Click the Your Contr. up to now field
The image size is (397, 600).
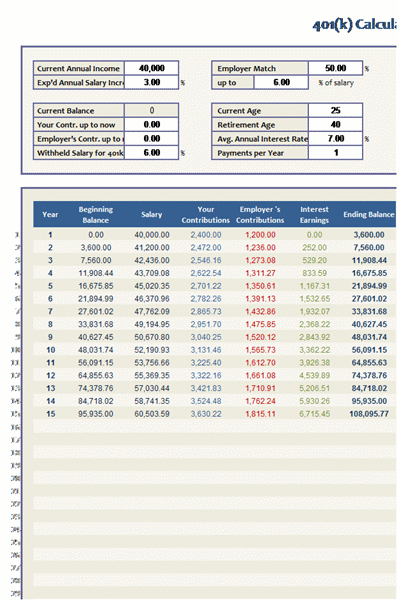tap(152, 124)
